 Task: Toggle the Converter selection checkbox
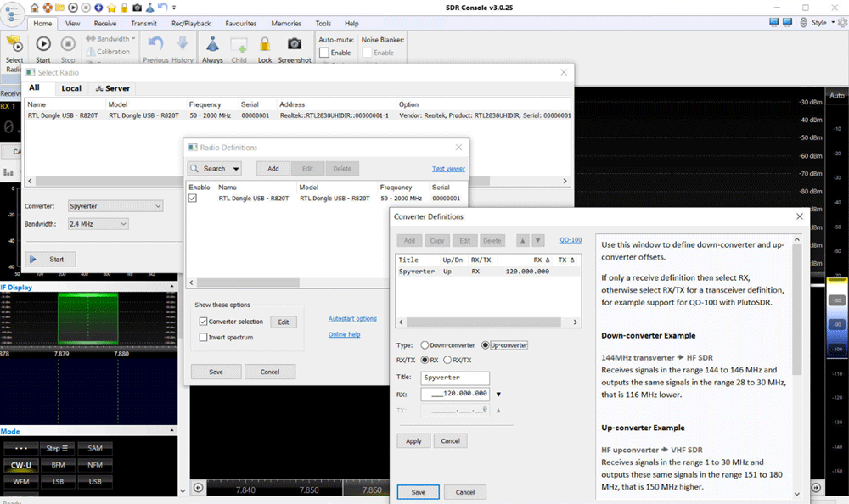[203, 322]
